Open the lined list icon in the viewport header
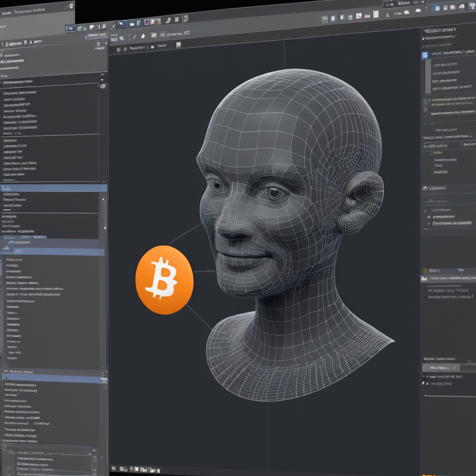 point(178,45)
